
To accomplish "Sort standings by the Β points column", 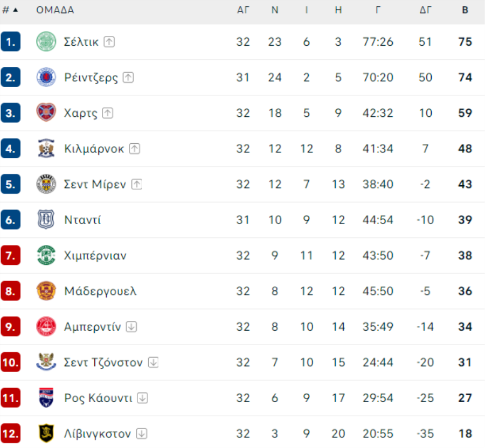I will coord(465,10).
